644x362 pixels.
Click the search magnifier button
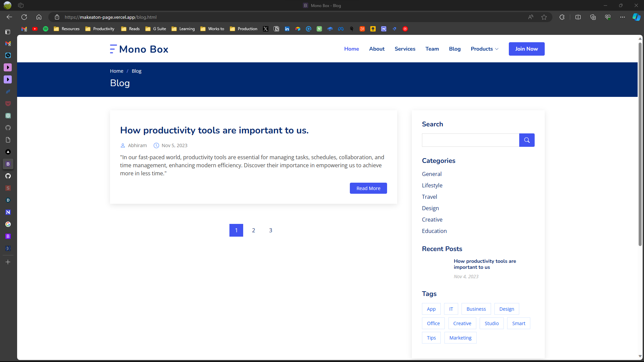click(527, 140)
